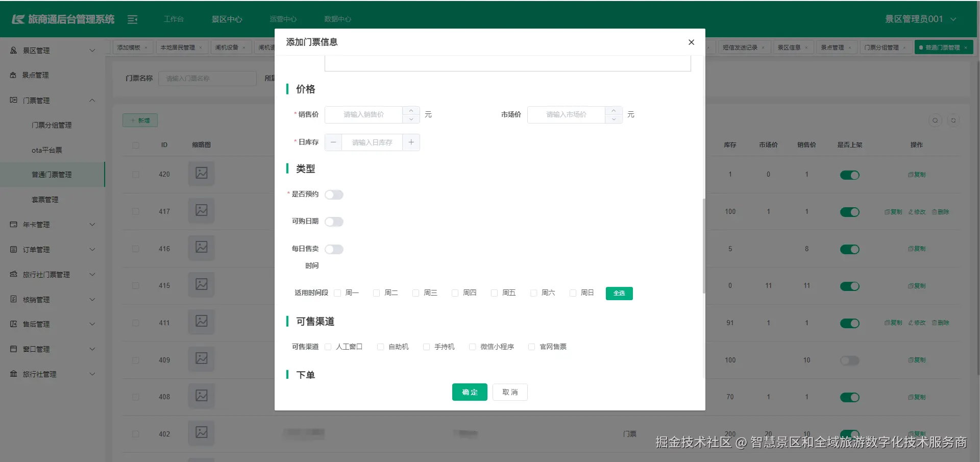This screenshot has height=462, width=980.
Task: Increase 市场价 with the up arrow
Action: click(614, 111)
